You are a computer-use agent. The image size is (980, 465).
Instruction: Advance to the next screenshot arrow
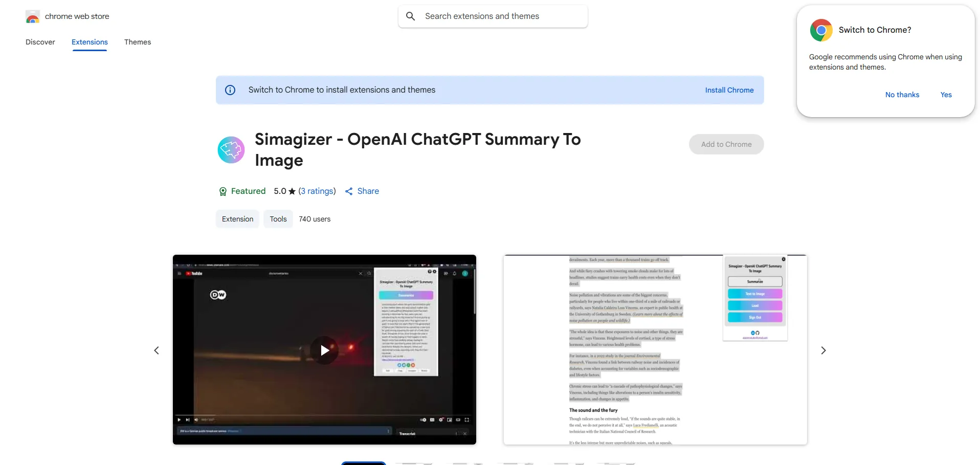[x=823, y=350]
